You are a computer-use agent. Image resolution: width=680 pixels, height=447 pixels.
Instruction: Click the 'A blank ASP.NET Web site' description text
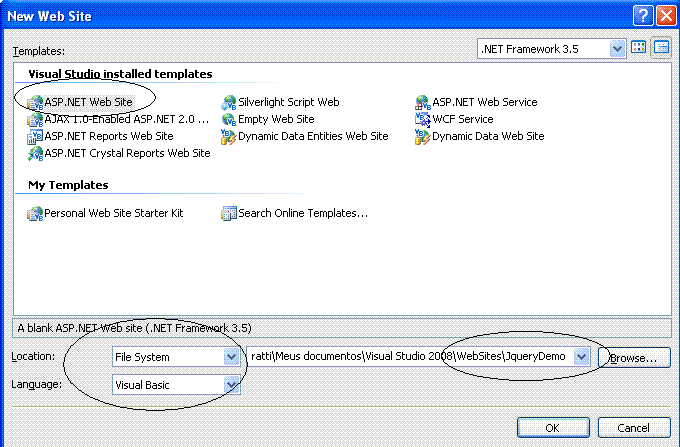[x=134, y=328]
